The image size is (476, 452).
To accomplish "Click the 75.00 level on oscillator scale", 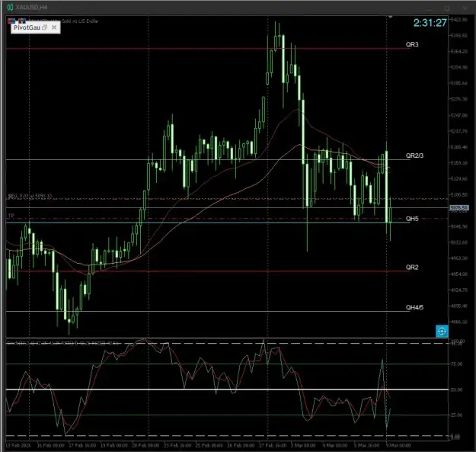I will 456,364.
